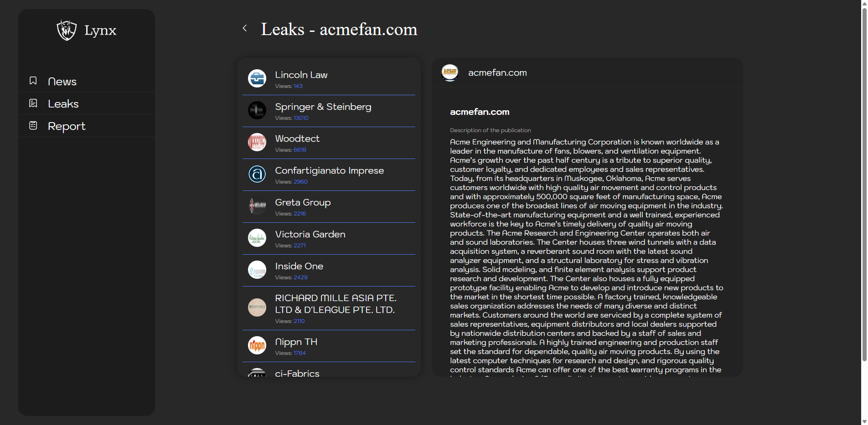Open the Leaks menu item

pos(63,104)
